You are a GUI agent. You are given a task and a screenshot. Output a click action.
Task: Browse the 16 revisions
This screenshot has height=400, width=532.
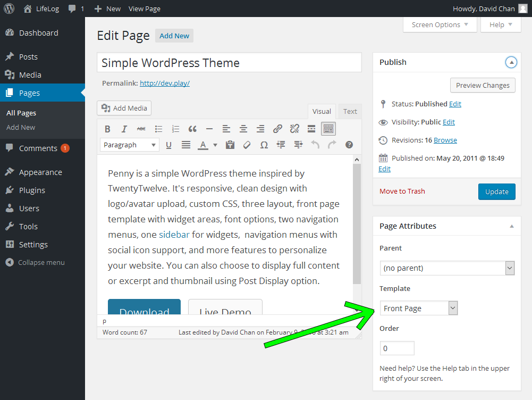445,140
